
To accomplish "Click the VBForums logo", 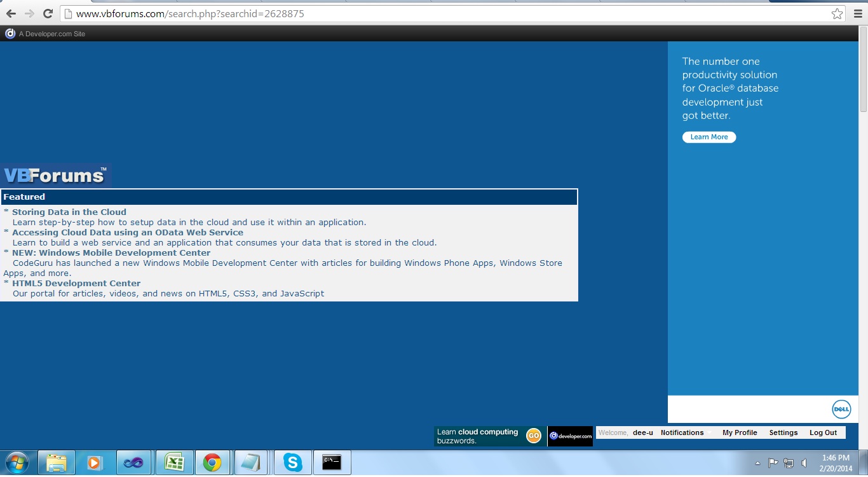I will pos(56,176).
